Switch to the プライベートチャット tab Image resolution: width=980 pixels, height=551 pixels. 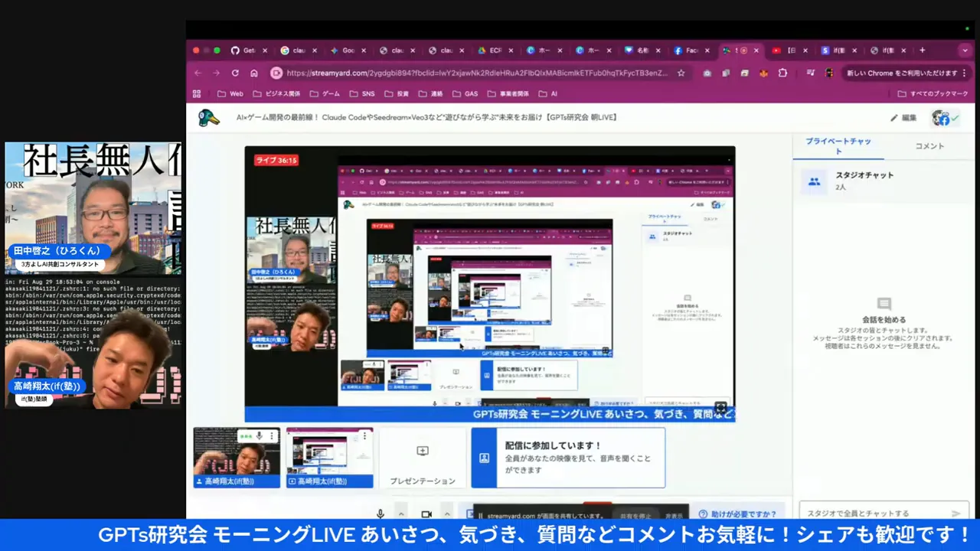(x=838, y=145)
